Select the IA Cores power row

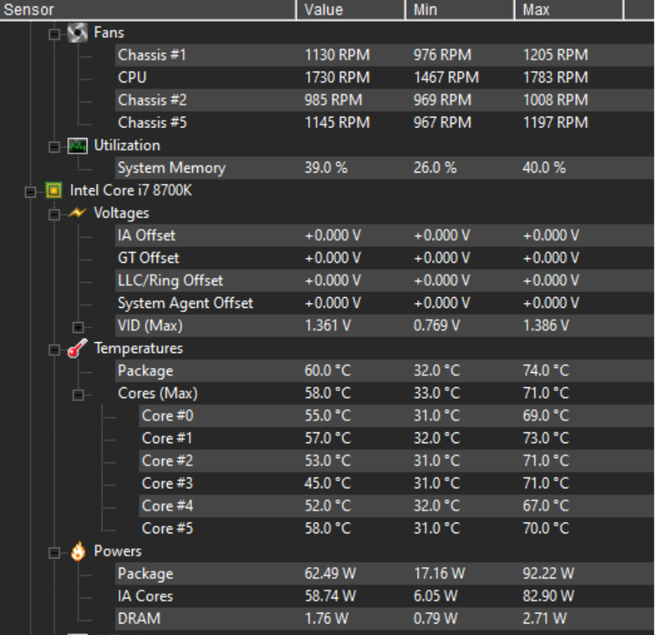coord(384,596)
